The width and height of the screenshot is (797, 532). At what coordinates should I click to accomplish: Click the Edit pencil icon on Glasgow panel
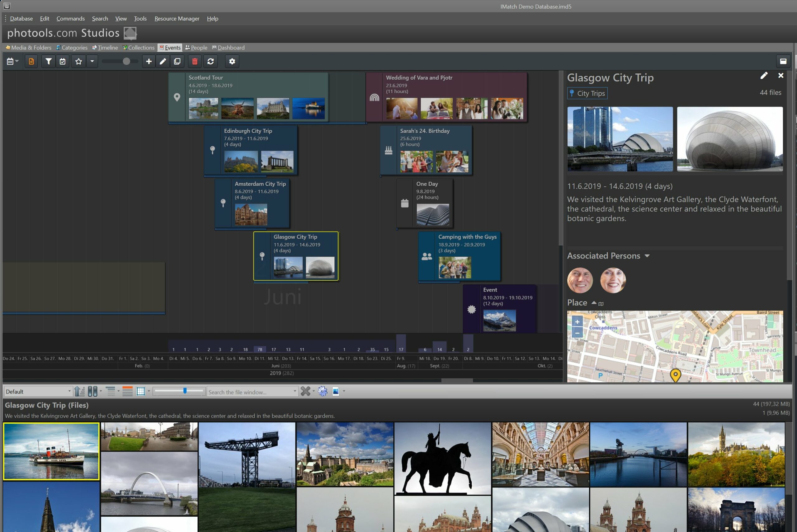pyautogui.click(x=764, y=76)
